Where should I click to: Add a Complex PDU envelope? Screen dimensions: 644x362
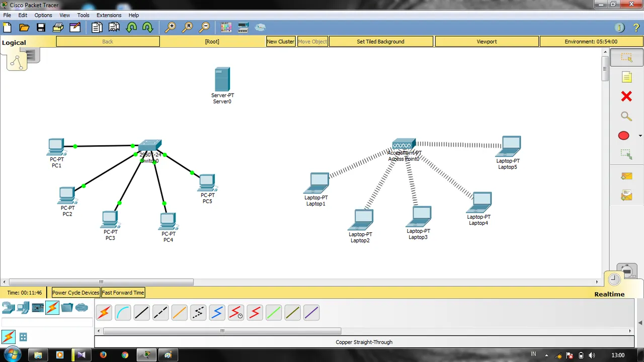click(626, 195)
